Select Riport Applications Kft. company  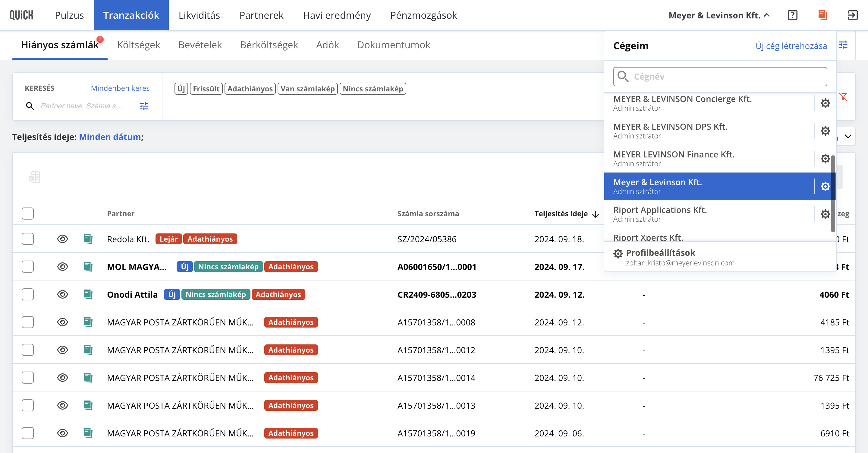pyautogui.click(x=709, y=214)
